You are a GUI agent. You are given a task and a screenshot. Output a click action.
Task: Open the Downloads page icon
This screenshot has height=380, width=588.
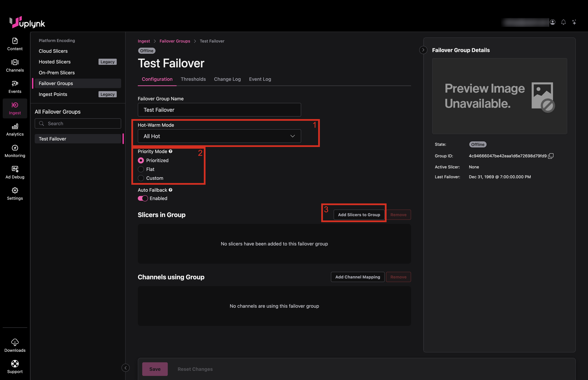[x=15, y=342]
